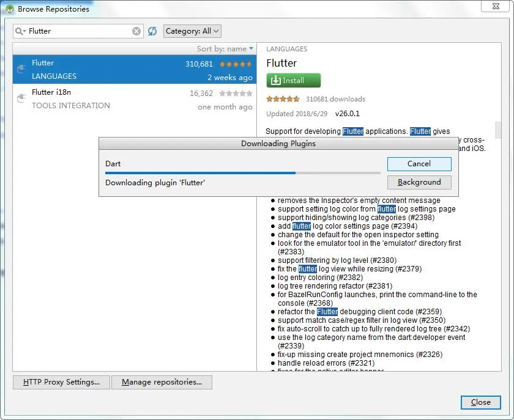This screenshot has height=420, width=514.
Task: Click the Flutter plugin icon in the list
Action: pos(21,69)
